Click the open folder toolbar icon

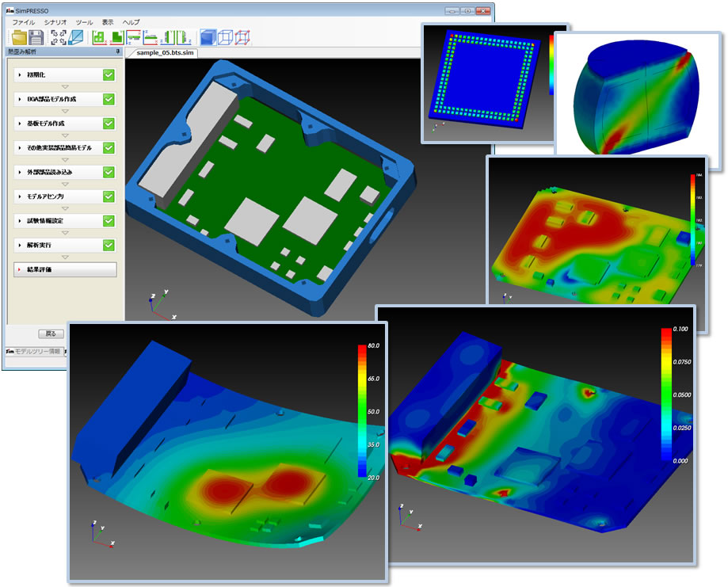[x=19, y=37]
